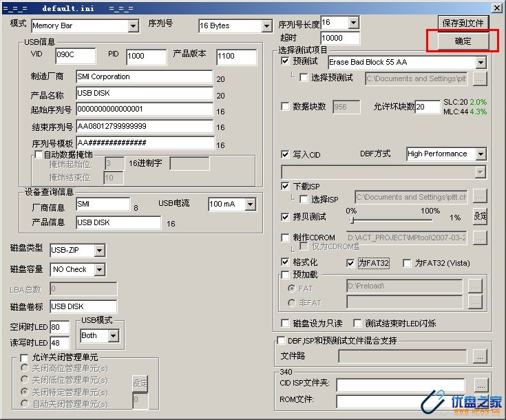Screen dimensions: 506x420
Task: Click 设定 button beside 拷贝测试 slider
Action: pos(480,216)
